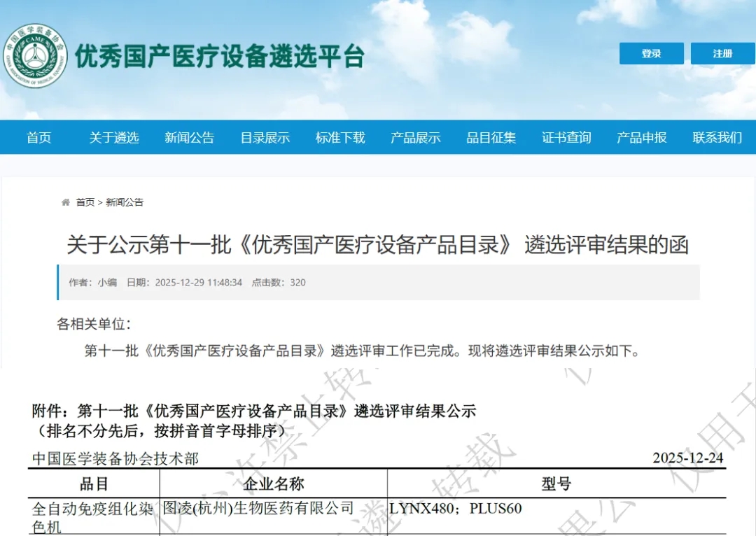Image resolution: width=756 pixels, height=536 pixels.
Task: Go to 关于遴选 in navigation bar
Action: (114, 138)
